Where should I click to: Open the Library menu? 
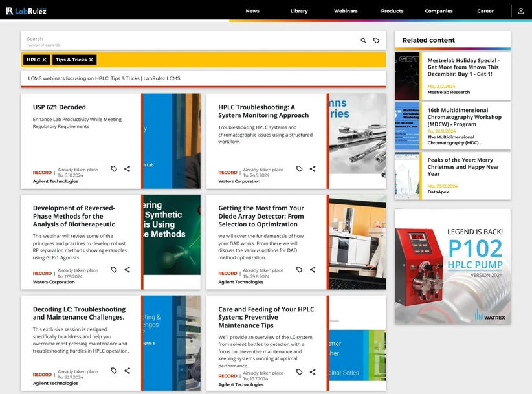click(299, 11)
